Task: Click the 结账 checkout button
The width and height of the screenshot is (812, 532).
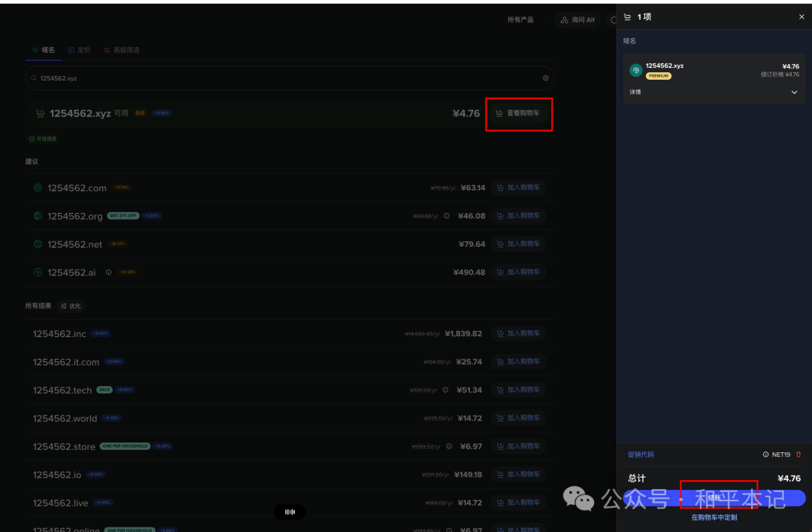Action: (x=714, y=498)
